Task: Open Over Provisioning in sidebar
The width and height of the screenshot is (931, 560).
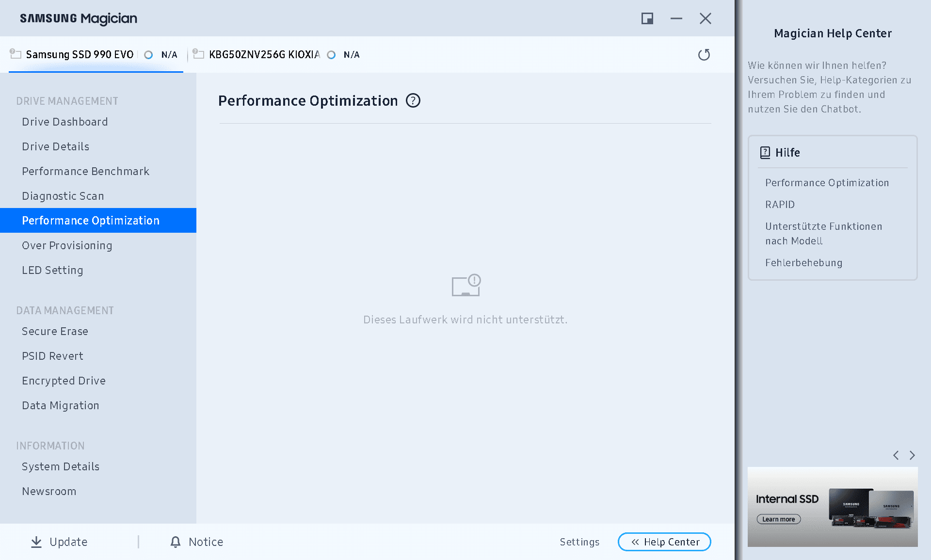Action: pos(67,245)
